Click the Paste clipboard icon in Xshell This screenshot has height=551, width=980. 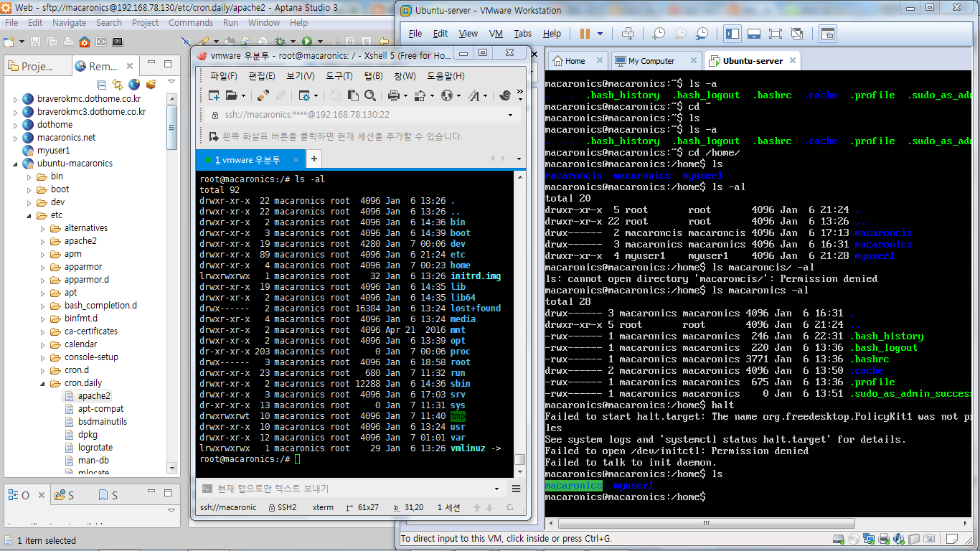[x=353, y=95]
